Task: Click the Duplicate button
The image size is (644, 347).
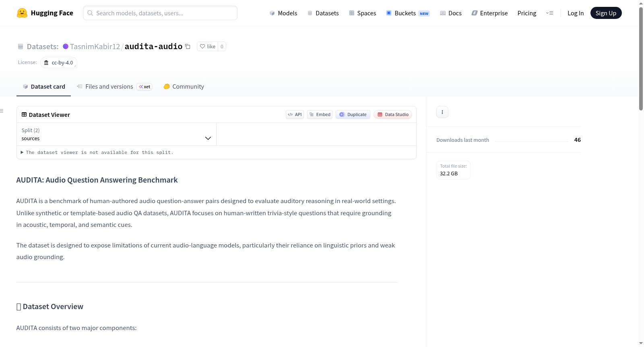Action: click(353, 114)
